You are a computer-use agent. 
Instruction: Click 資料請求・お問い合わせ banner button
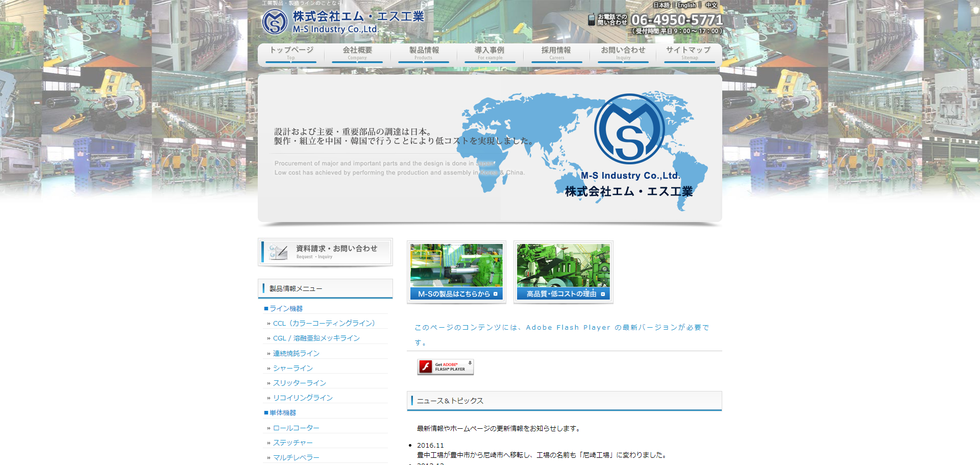pos(325,252)
